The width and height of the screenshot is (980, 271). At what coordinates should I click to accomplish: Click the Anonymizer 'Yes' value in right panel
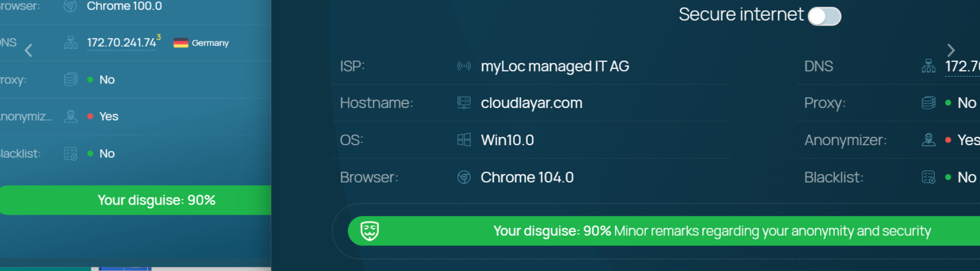coord(969,140)
